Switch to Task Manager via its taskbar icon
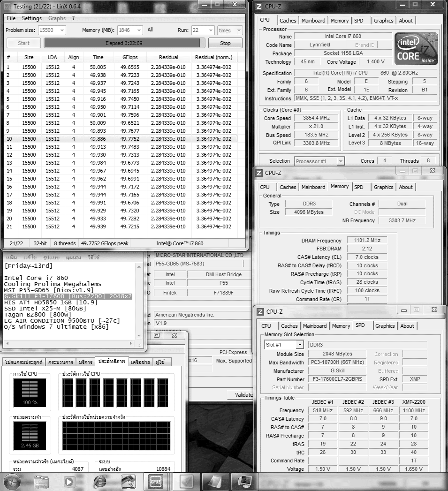The image size is (448, 491). (x=244, y=482)
